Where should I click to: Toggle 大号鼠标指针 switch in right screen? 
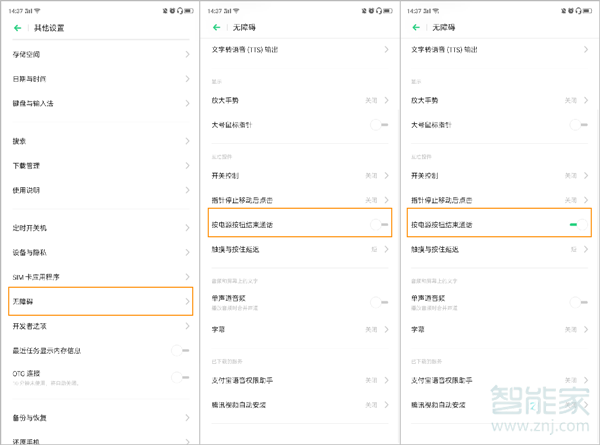pyautogui.click(x=577, y=125)
